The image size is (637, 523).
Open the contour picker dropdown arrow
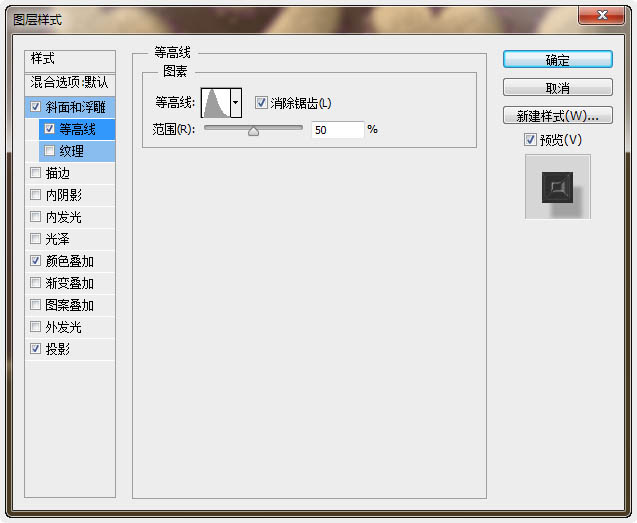[236, 102]
